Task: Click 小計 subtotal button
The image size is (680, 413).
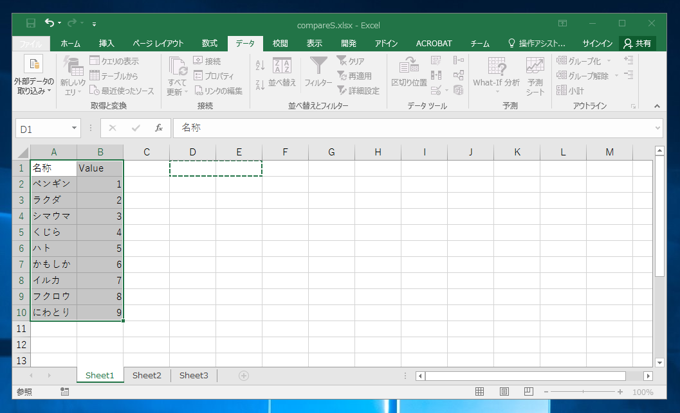Action: coord(570,90)
